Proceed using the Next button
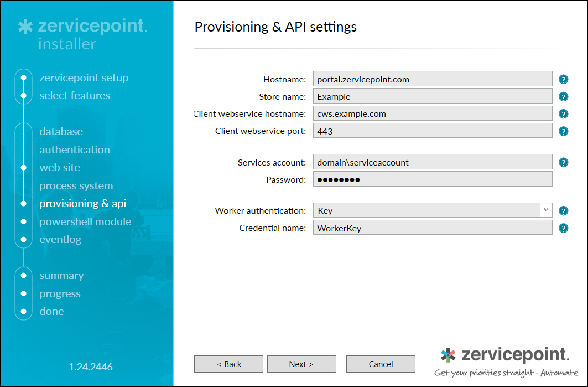Screen dimensions: 588x387 coord(301,364)
